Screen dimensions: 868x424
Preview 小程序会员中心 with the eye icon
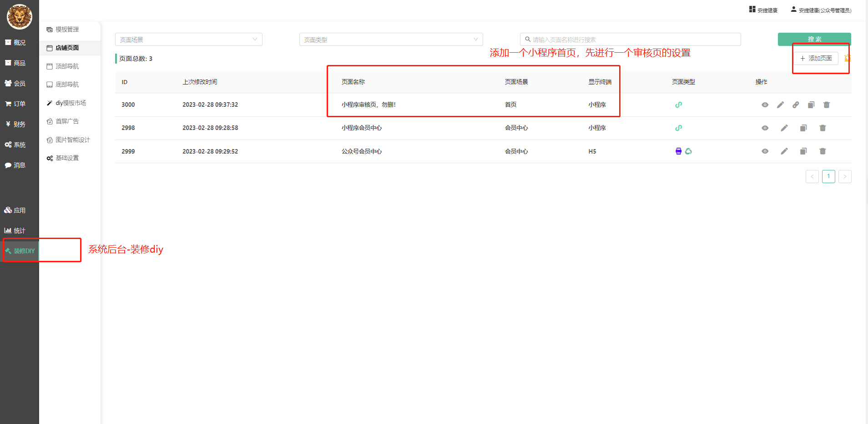pyautogui.click(x=765, y=128)
